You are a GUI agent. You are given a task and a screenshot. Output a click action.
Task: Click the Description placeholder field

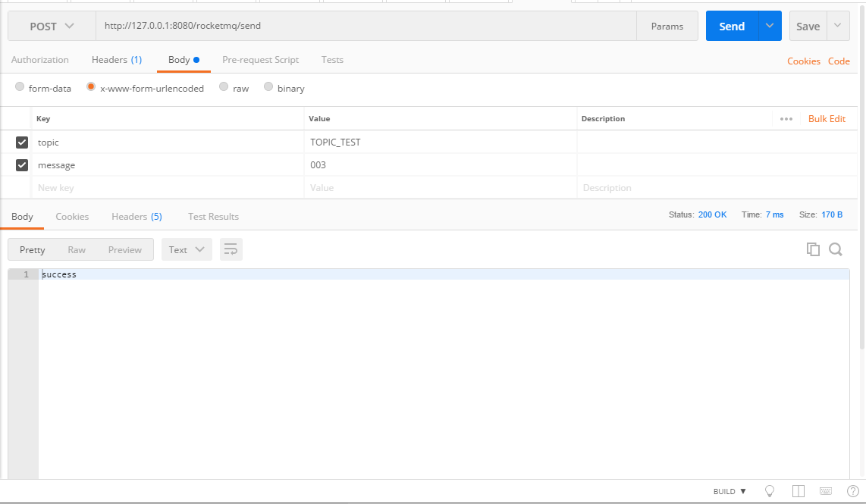click(717, 188)
